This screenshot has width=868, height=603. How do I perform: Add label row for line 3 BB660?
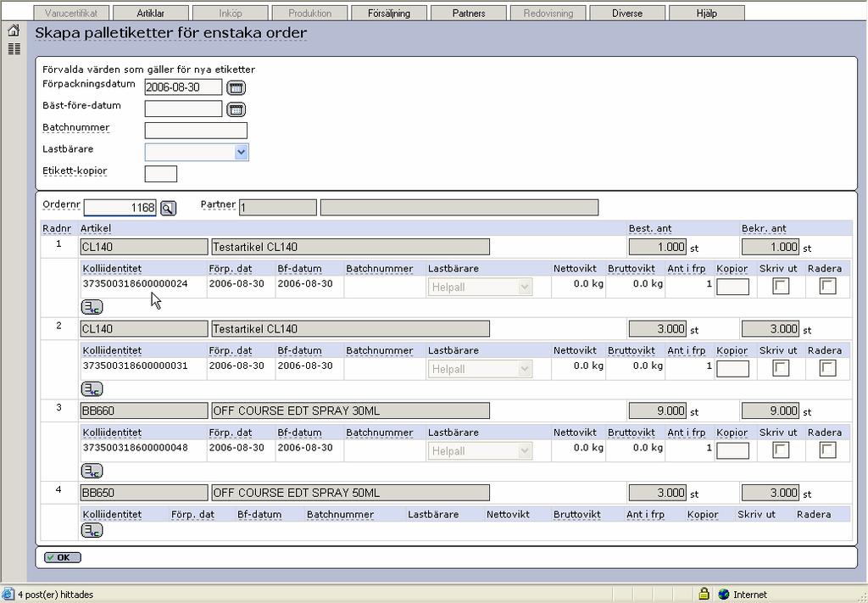coord(92,471)
